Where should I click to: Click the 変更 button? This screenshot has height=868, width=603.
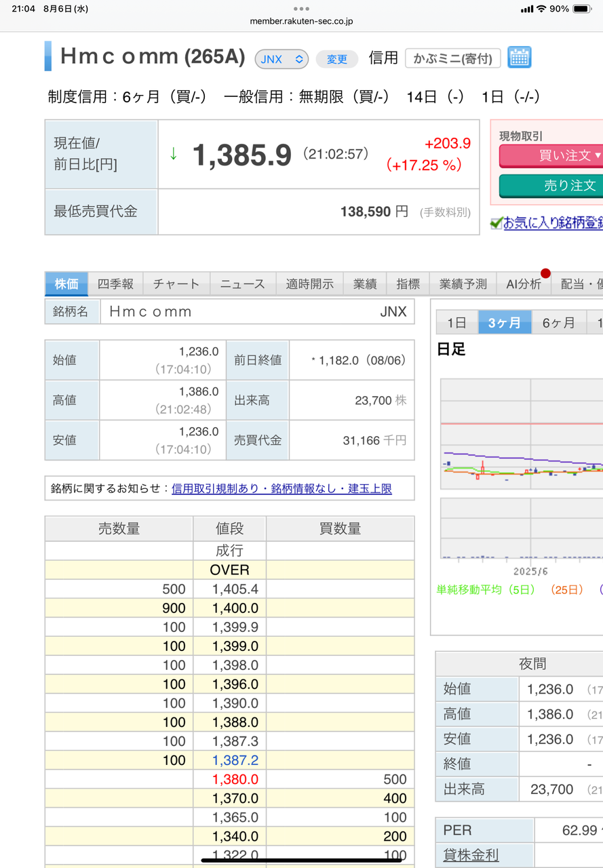tap(337, 59)
